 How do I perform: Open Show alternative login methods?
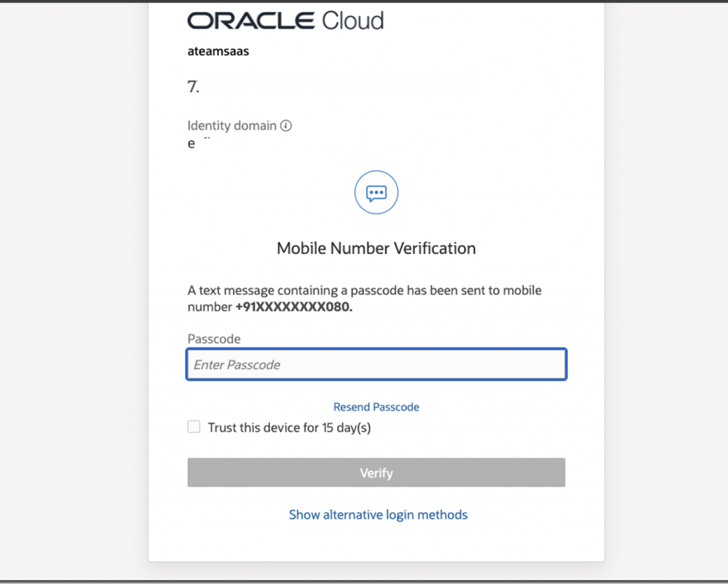[378, 514]
